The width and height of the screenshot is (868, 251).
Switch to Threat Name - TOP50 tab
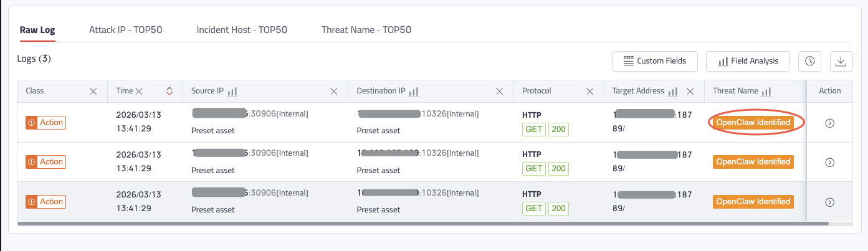click(366, 30)
